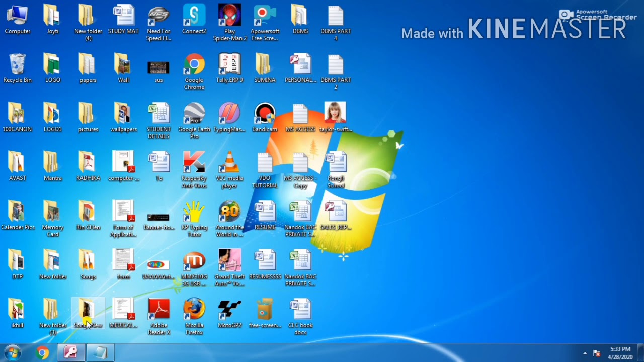
Task: Select the DBMS PART 2 file
Action: point(336,72)
